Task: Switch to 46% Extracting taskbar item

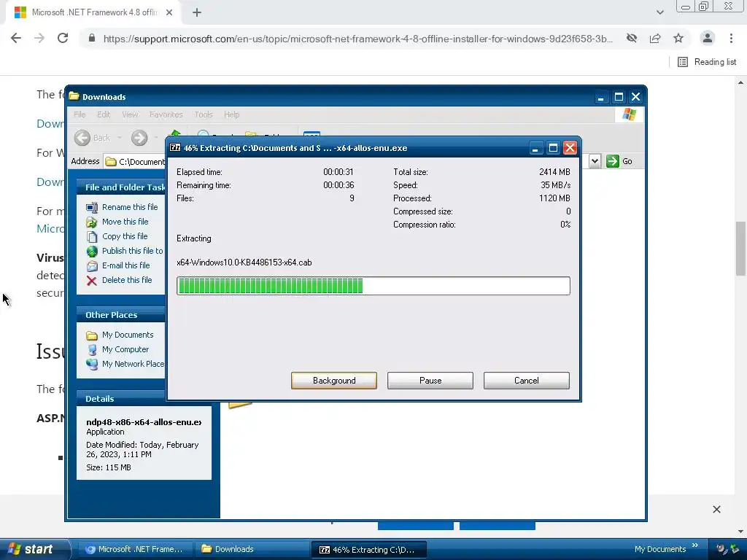Action: click(368, 549)
